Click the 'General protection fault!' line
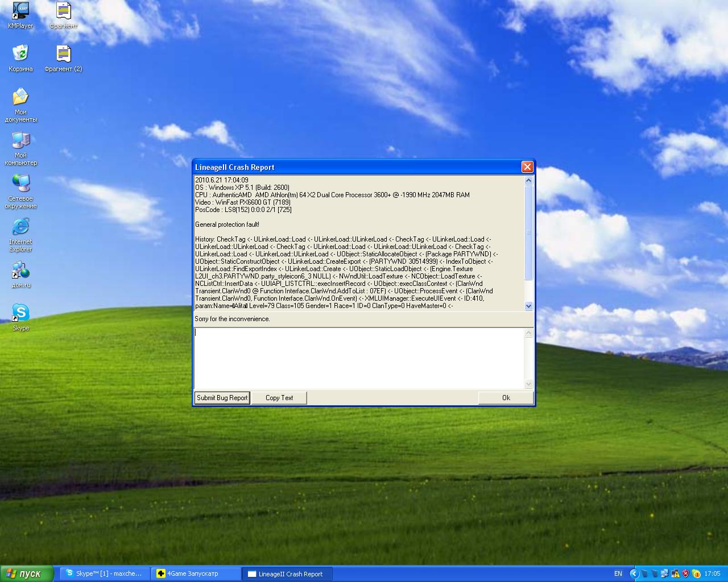 (227, 225)
